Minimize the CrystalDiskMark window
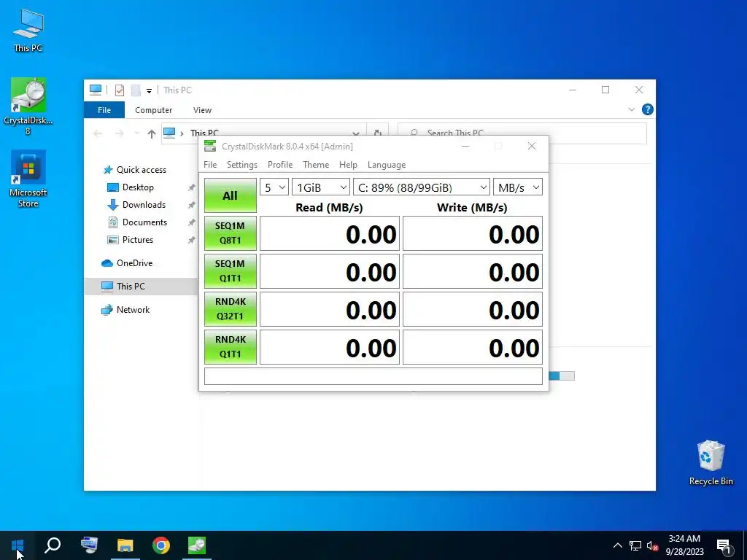This screenshot has height=560, width=747. point(465,146)
